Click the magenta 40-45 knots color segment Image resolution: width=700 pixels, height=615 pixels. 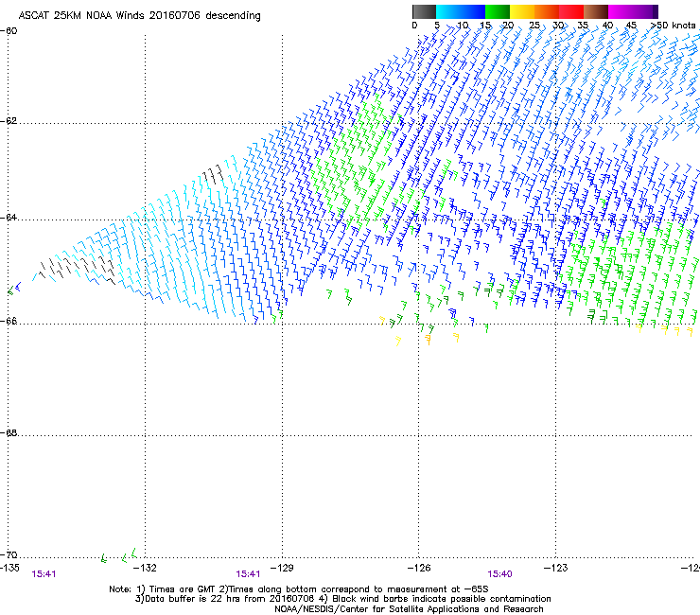click(621, 11)
